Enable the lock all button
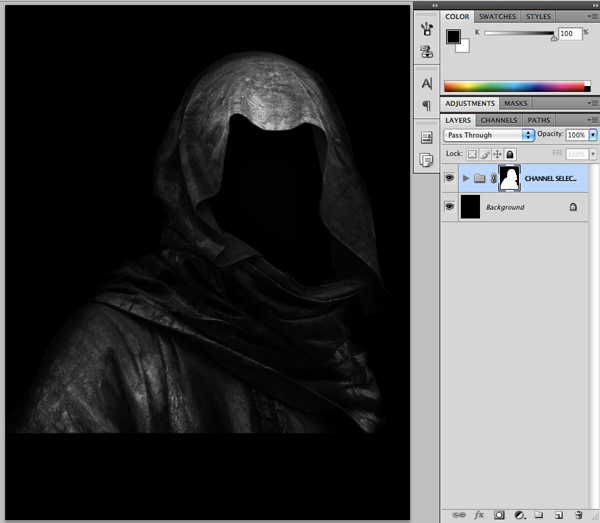600x523 pixels. (509, 155)
